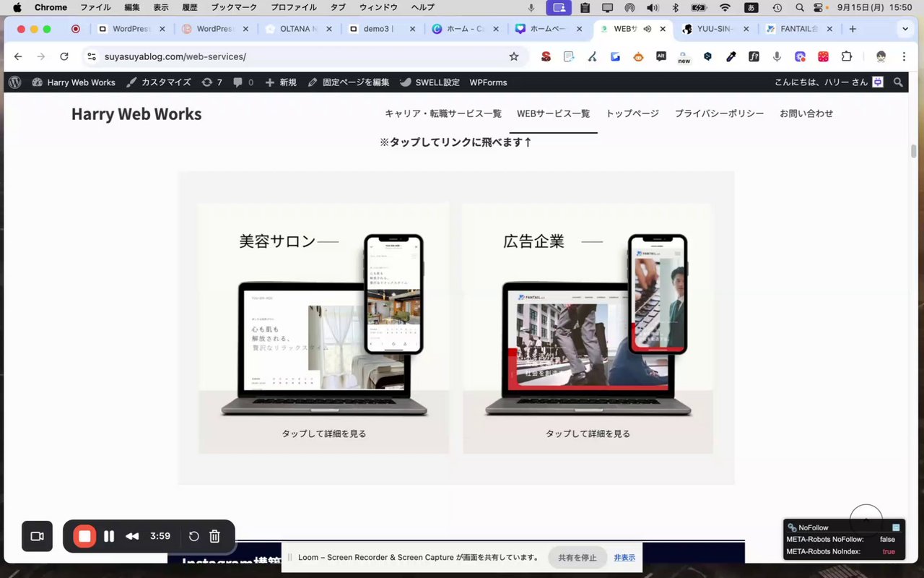Image resolution: width=924 pixels, height=578 pixels.
Task: Open the Extensions puzzle piece menu
Action: pos(847,56)
